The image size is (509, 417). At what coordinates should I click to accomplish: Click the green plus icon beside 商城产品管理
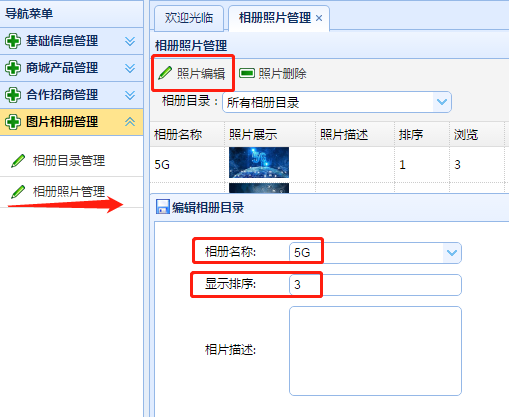pos(13,68)
